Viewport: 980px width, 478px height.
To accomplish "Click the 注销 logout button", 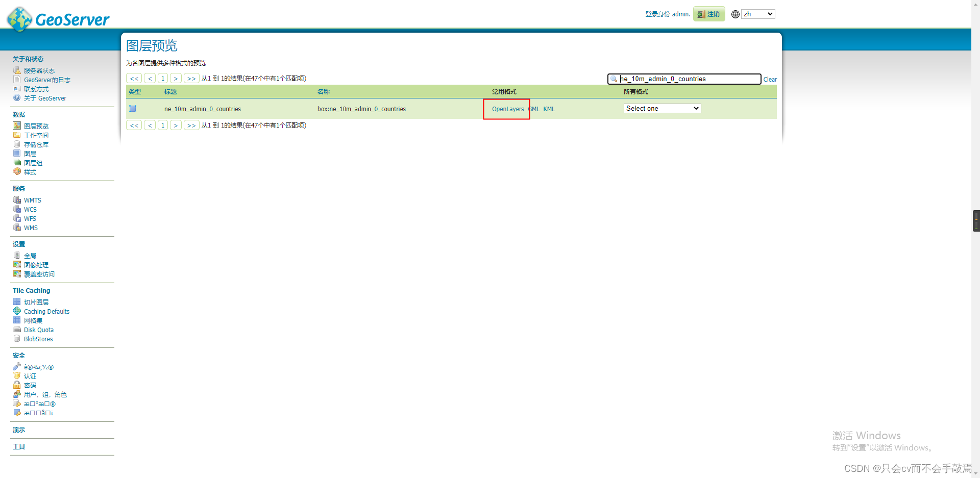I will pos(708,14).
